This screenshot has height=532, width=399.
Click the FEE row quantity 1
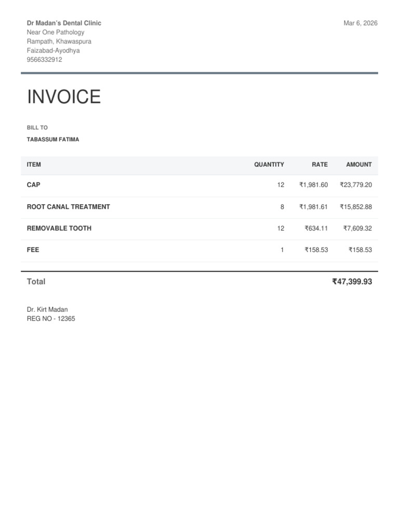coord(282,250)
